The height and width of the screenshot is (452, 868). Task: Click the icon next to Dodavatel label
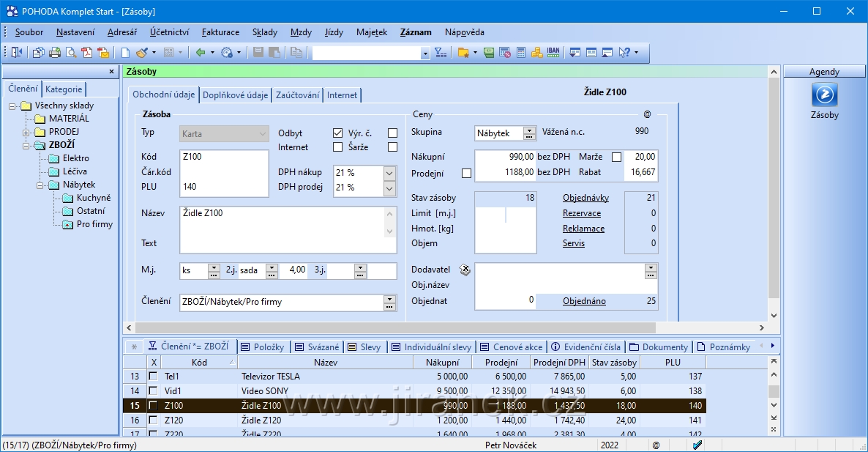coord(465,270)
